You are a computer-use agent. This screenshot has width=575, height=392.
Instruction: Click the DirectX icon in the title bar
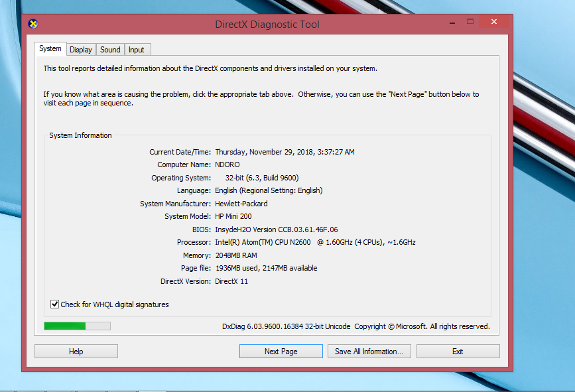coord(31,22)
